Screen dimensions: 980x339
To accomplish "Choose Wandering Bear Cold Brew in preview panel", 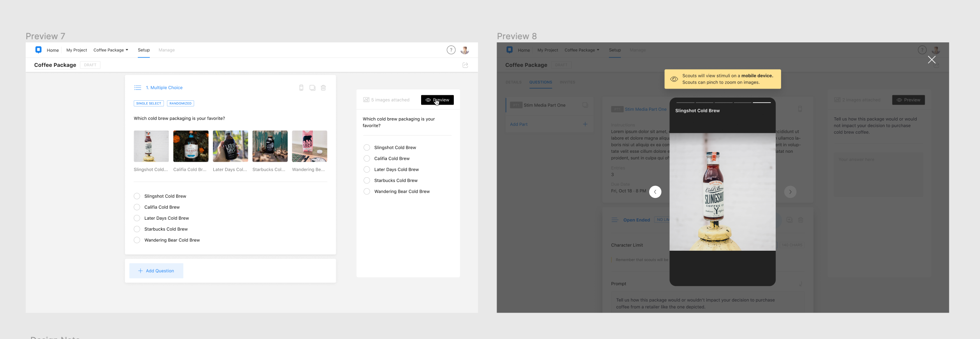I will (367, 191).
